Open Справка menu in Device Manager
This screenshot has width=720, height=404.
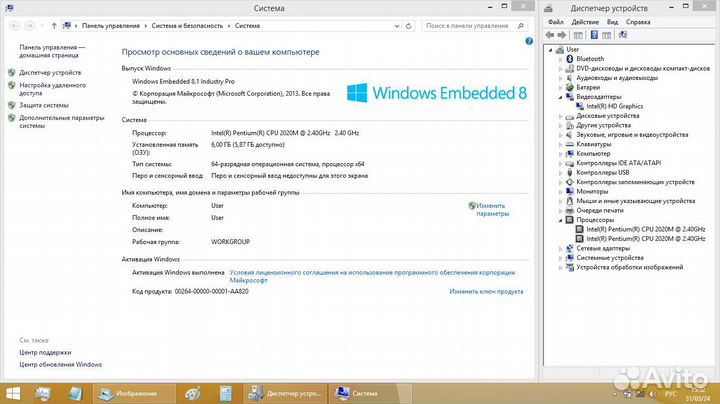tap(638, 22)
